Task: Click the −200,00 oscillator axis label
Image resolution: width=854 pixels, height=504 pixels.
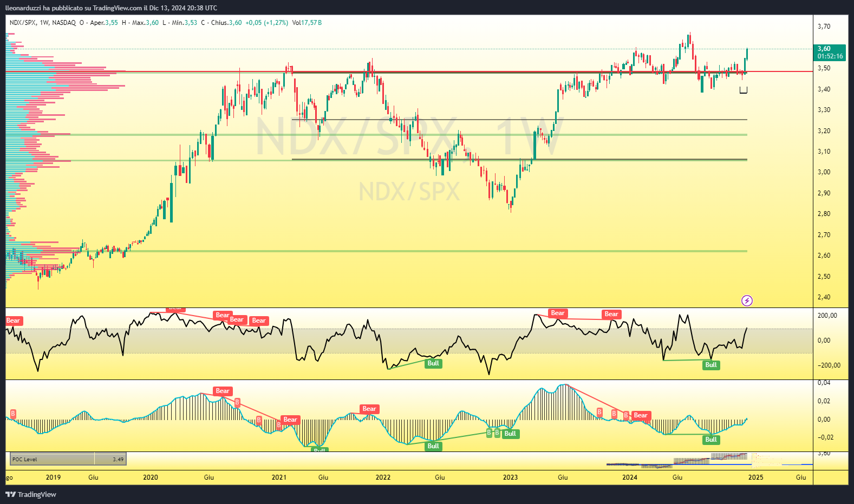Action: click(x=829, y=365)
